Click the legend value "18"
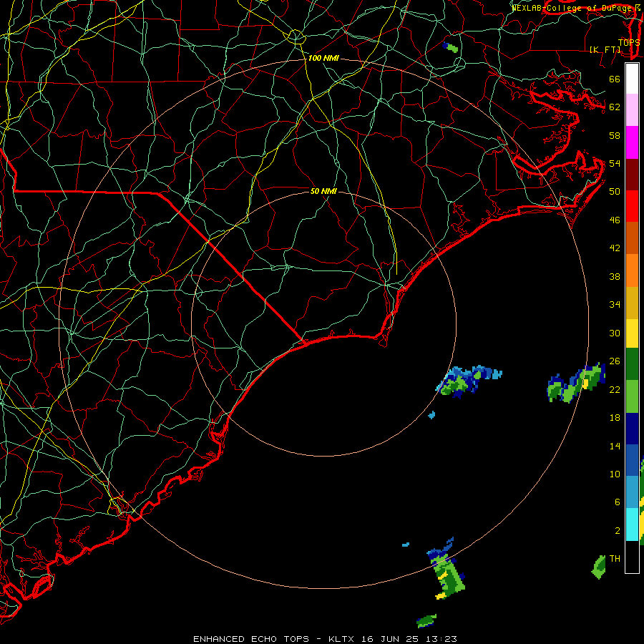Screen dimensions: 644x644 [615, 418]
